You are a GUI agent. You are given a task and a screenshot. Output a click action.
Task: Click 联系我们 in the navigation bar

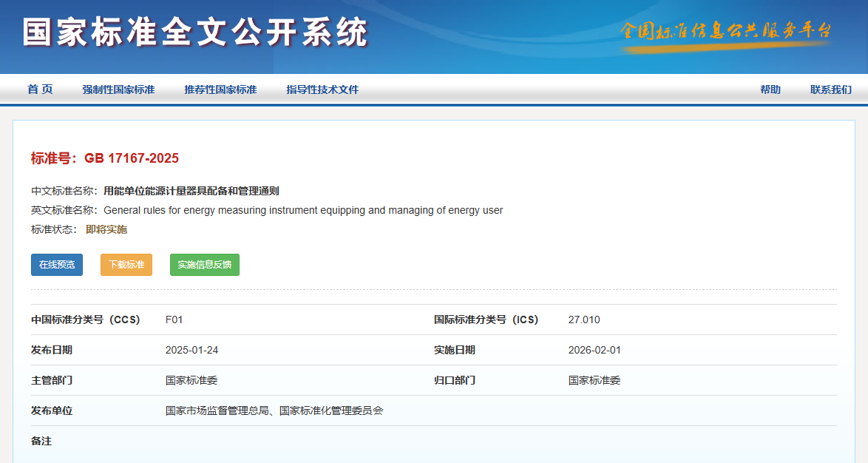click(830, 89)
